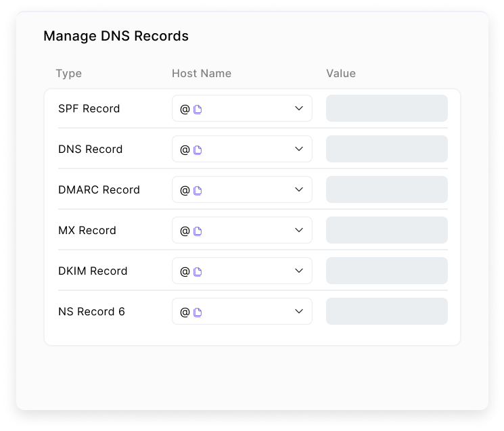Click the MX Record value field
Screen dimensions: 504x431
387,230
